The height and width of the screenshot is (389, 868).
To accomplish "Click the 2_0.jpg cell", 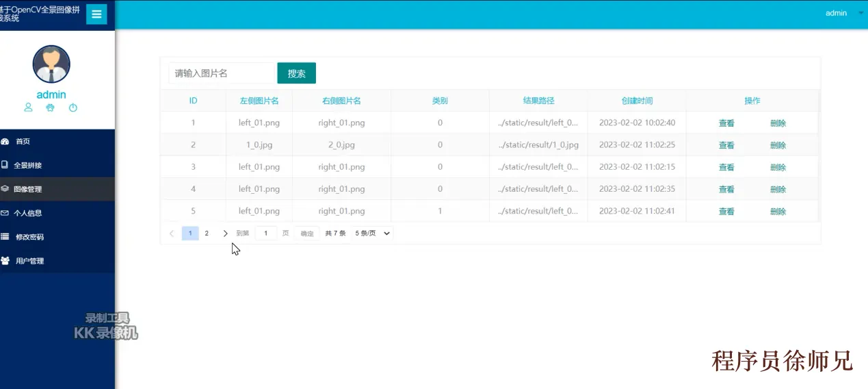I will click(x=341, y=145).
